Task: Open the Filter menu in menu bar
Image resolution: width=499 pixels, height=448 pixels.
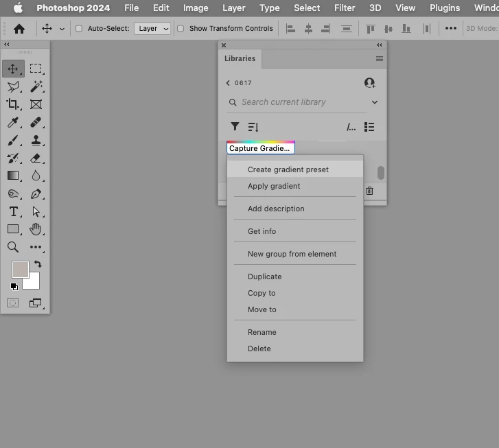Action: pyautogui.click(x=345, y=8)
